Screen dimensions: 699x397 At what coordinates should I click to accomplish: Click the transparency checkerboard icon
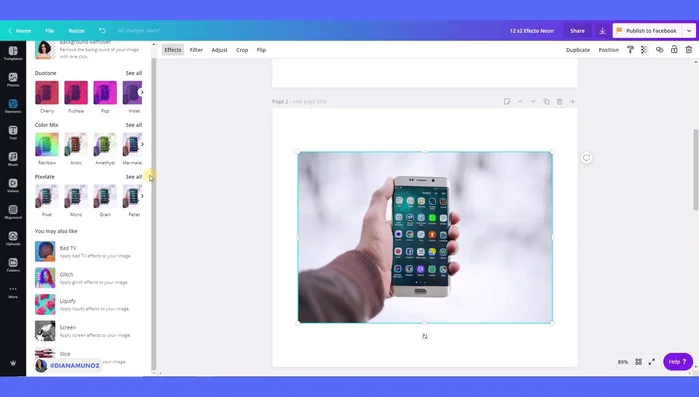pyautogui.click(x=645, y=50)
